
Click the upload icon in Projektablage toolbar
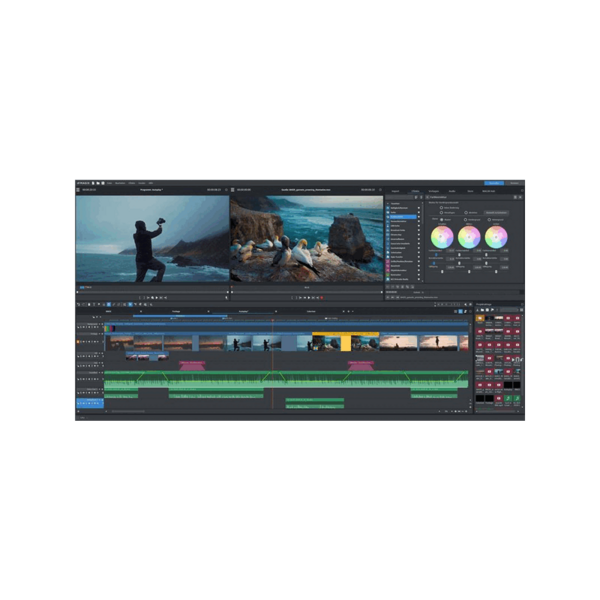click(478, 310)
